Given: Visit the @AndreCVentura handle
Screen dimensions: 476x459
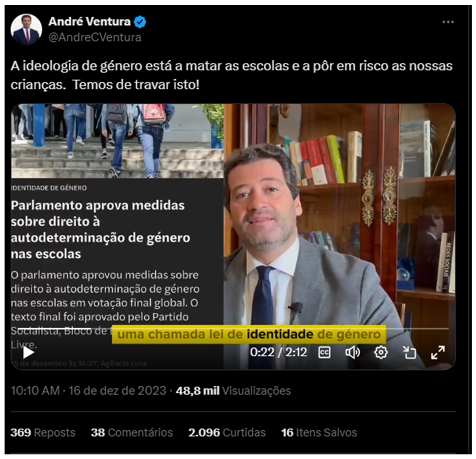Looking at the screenshot, I should (95, 37).
